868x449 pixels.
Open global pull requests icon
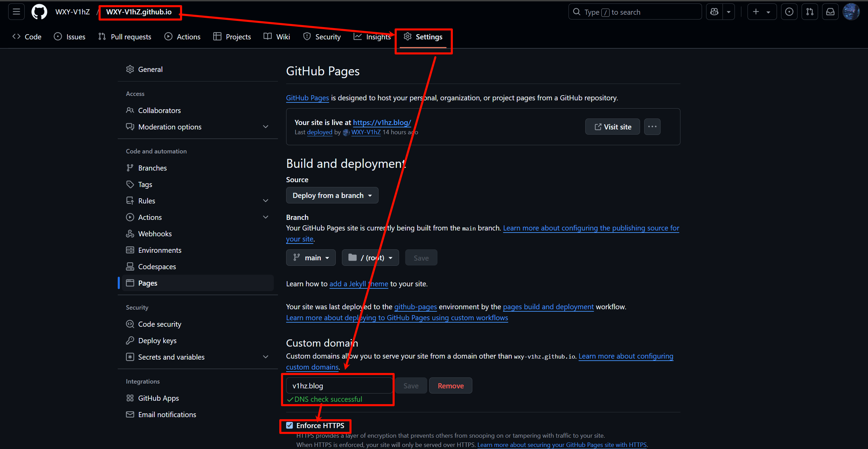[x=810, y=12]
